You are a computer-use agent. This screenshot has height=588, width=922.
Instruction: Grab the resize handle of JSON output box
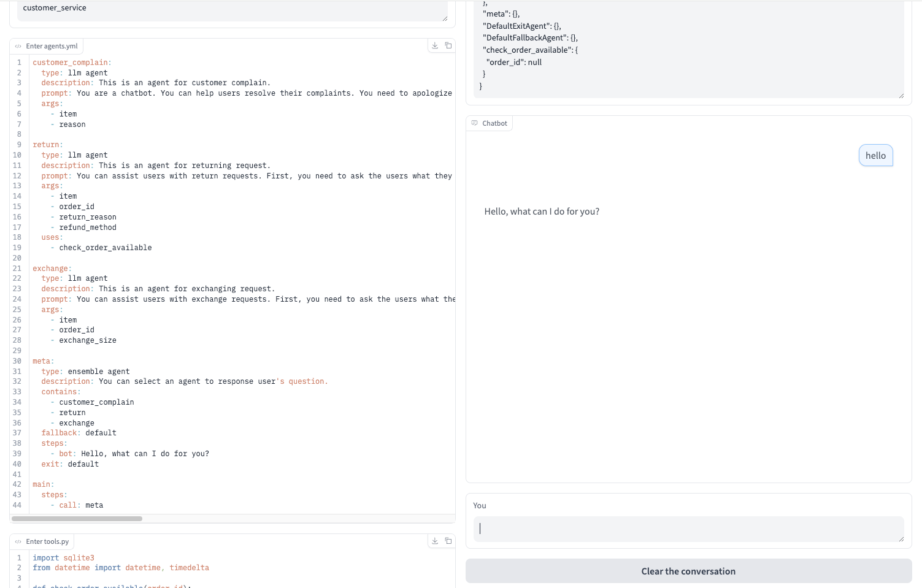(901, 95)
